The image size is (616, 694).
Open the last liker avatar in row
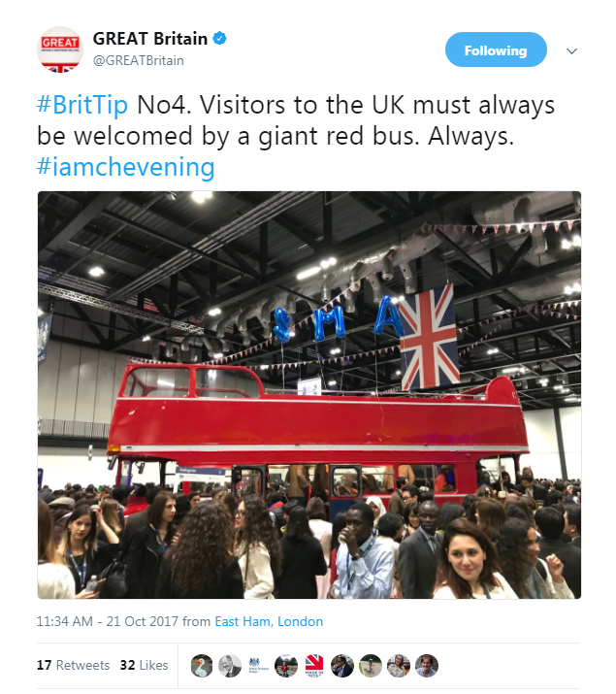click(427, 666)
